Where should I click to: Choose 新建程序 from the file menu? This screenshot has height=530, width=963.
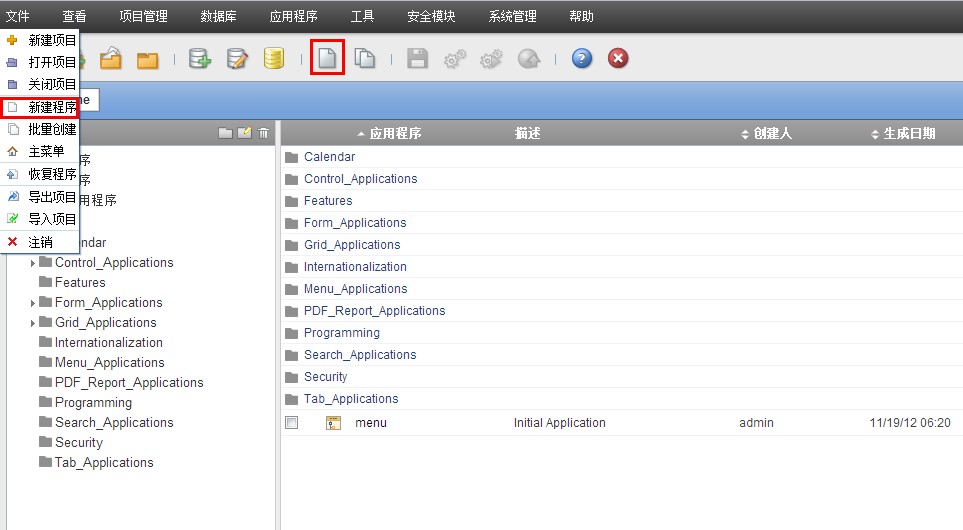click(39, 107)
